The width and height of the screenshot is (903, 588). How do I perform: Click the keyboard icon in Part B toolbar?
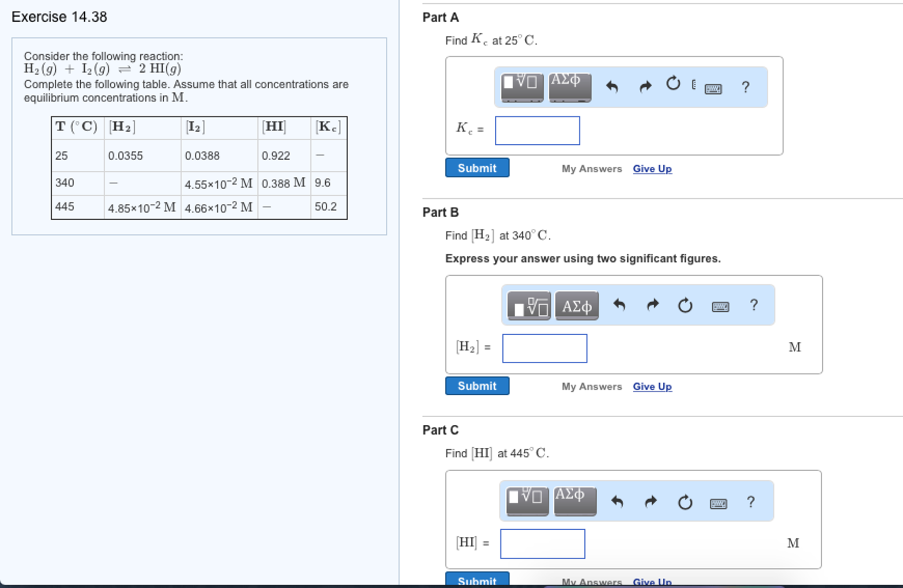721,306
